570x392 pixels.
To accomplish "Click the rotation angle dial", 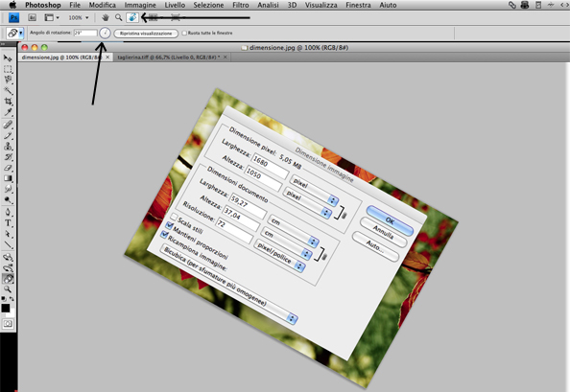I will pos(105,33).
